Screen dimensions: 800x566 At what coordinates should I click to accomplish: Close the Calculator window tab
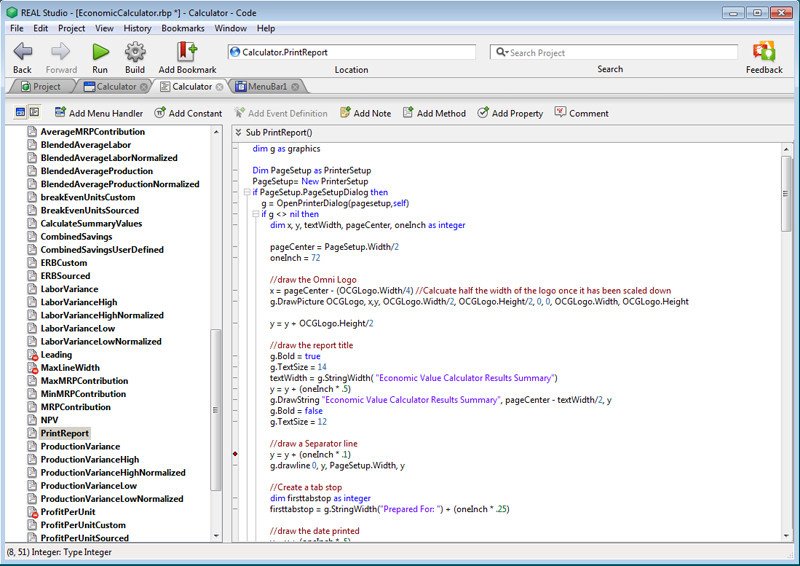click(x=144, y=87)
